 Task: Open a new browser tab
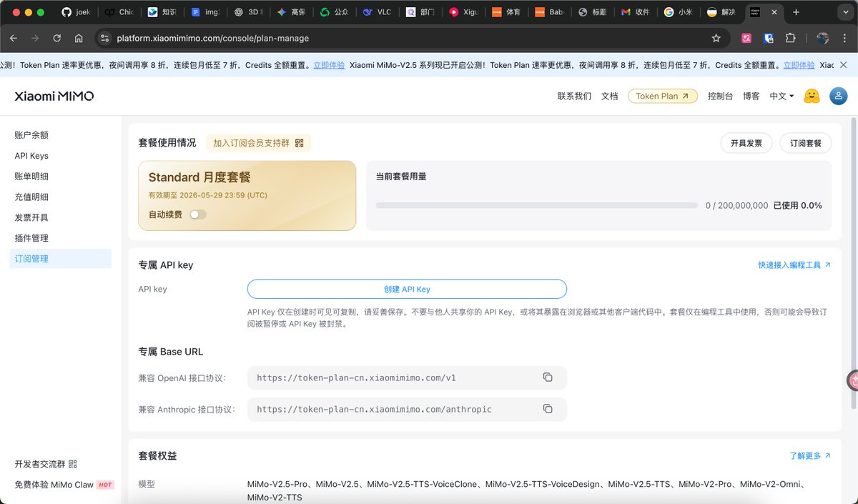coord(797,12)
